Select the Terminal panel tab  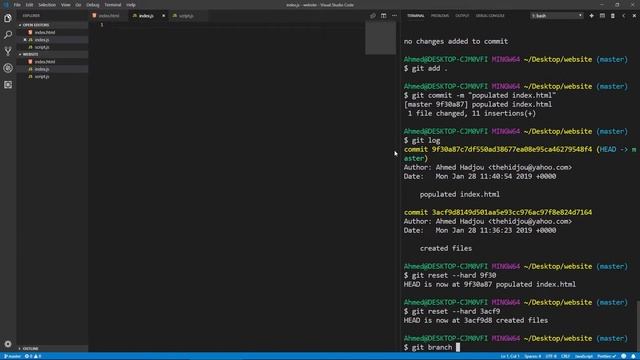(x=416, y=16)
